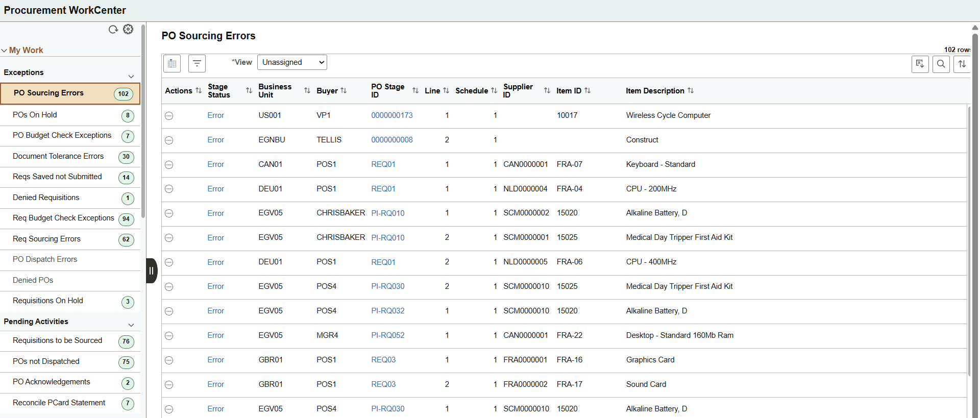
Task: Open PO Acknowledgements
Action: [x=70, y=382]
